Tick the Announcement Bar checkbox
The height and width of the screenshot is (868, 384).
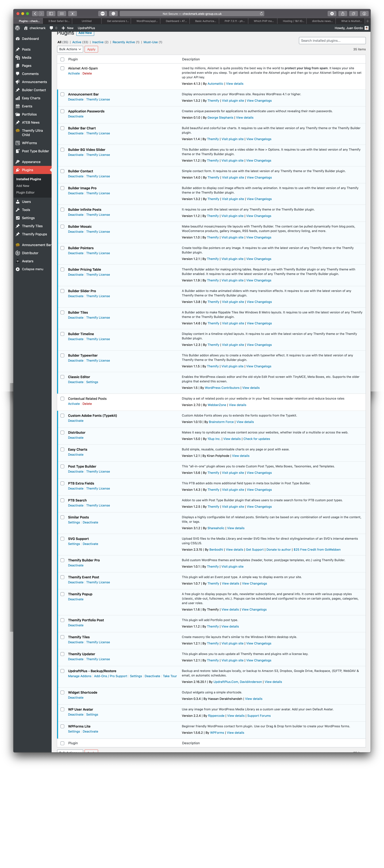(62, 94)
